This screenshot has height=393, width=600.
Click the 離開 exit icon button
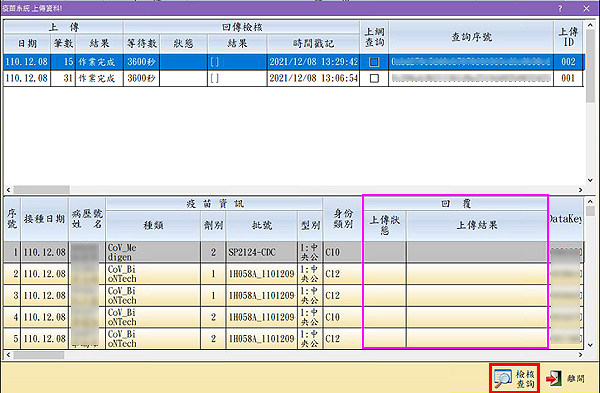(x=566, y=378)
